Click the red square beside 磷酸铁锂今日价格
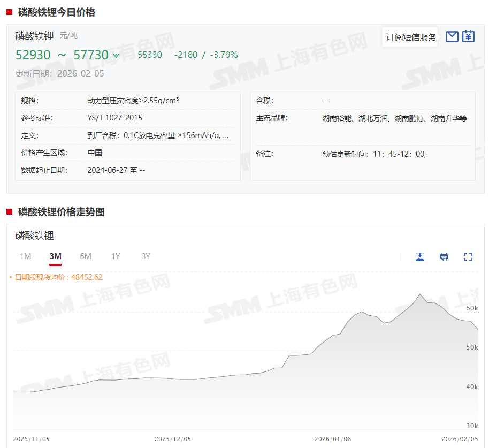489x448 pixels. pos(9,12)
